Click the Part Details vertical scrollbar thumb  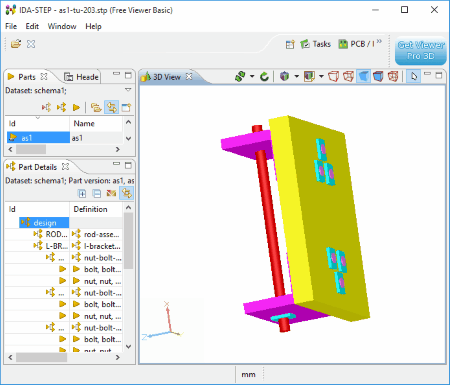pos(128,241)
